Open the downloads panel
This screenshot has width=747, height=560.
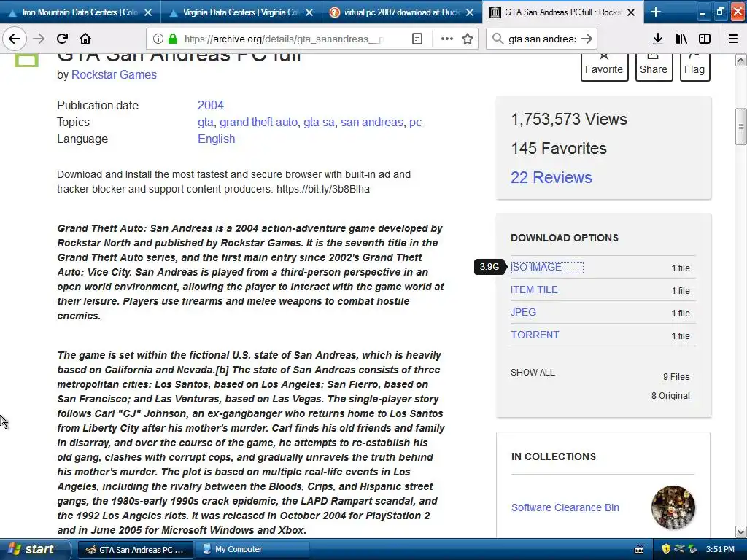pos(658,39)
